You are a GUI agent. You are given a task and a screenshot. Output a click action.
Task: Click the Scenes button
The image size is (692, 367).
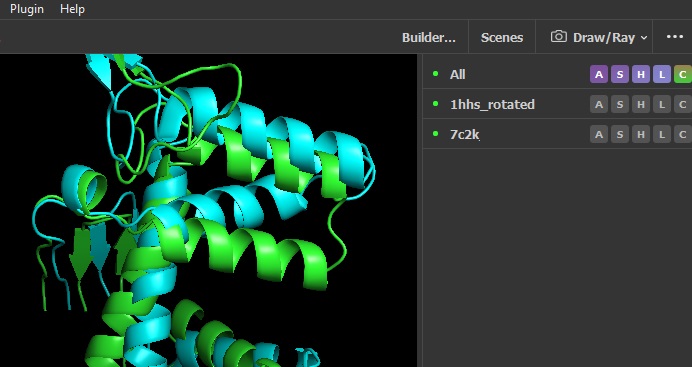(x=502, y=37)
